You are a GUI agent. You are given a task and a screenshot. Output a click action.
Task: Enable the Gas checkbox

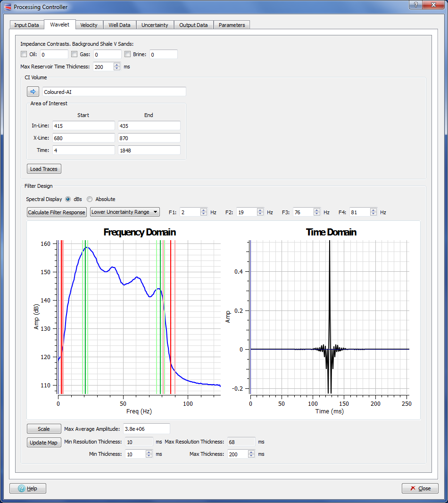click(75, 54)
